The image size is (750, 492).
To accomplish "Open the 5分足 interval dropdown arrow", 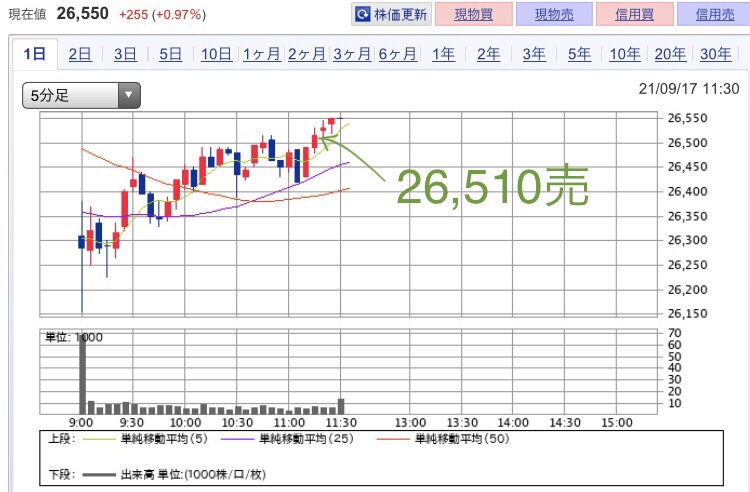I will click(x=129, y=95).
